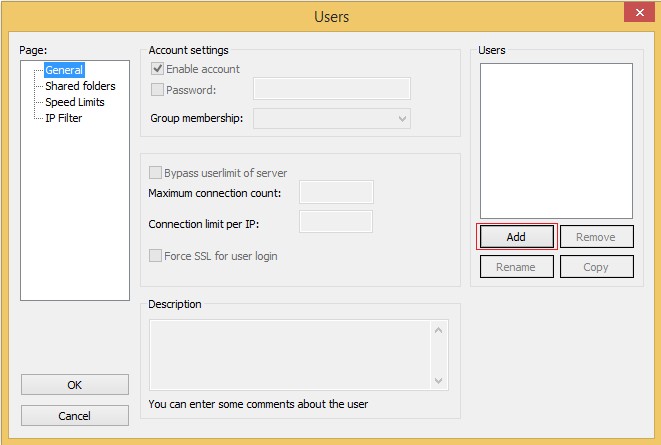Screen dimensions: 661x445
Task: Go to Speed Limits page
Action: [74, 102]
